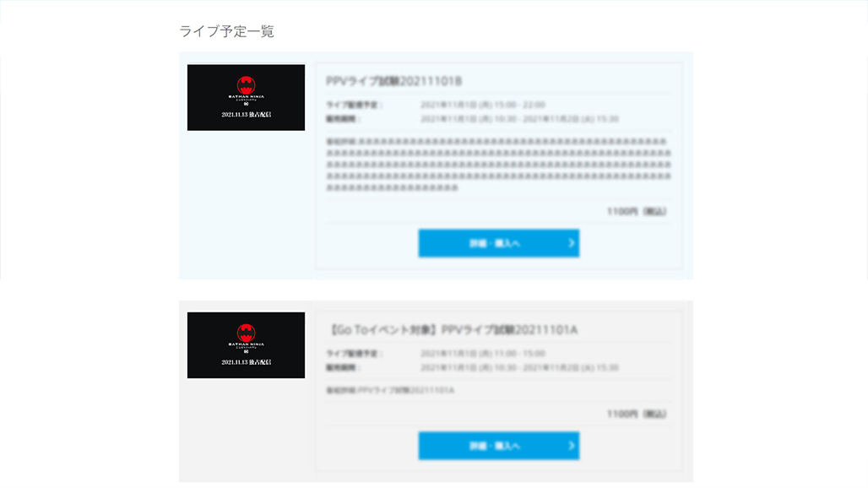Select the 【Go Toイベント対象】PPVライブ試験20211101A title
Image resolution: width=868 pixels, height=488 pixels.
click(452, 329)
